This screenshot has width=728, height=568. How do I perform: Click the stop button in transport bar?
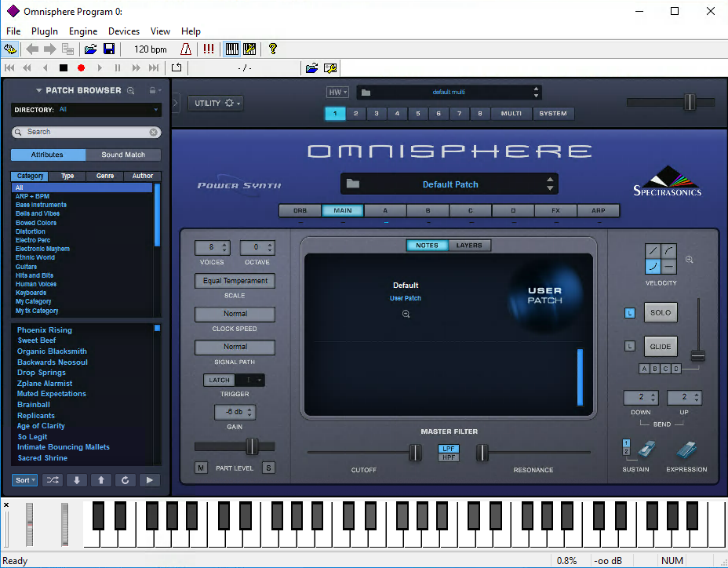64,67
